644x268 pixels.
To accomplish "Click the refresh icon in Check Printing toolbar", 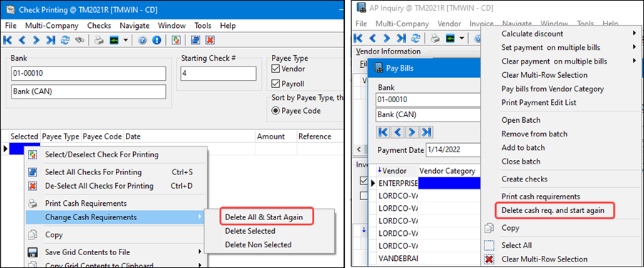I will (x=65, y=40).
